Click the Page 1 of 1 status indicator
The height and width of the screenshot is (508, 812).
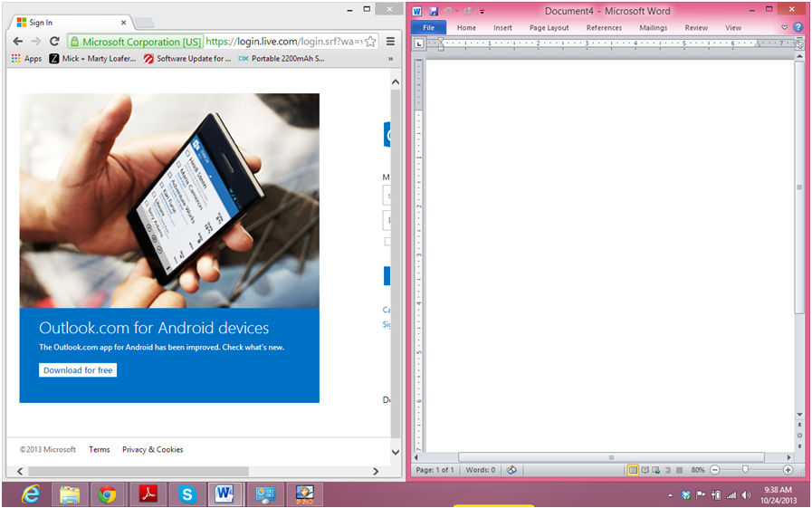coord(435,470)
